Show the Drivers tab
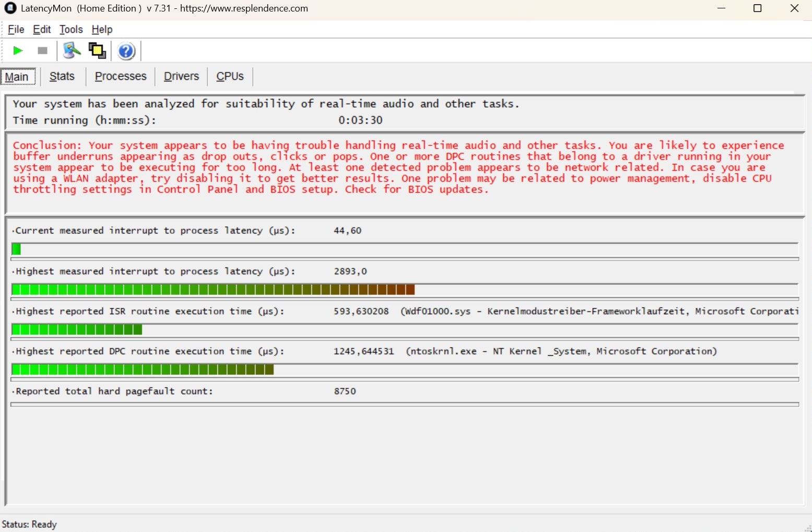The width and height of the screenshot is (812, 532). point(181,76)
